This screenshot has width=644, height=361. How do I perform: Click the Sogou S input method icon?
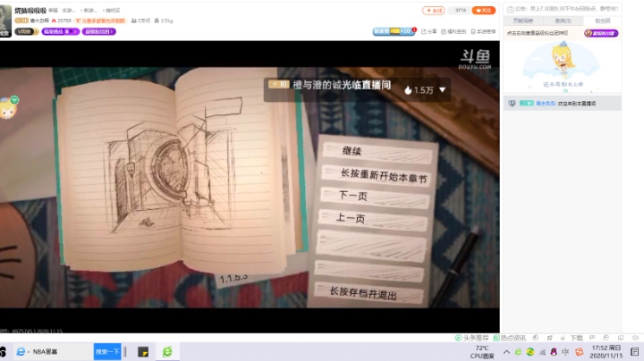(579, 352)
